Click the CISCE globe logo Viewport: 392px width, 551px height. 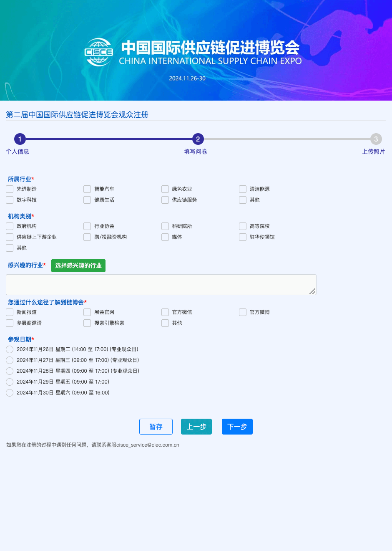coord(99,52)
